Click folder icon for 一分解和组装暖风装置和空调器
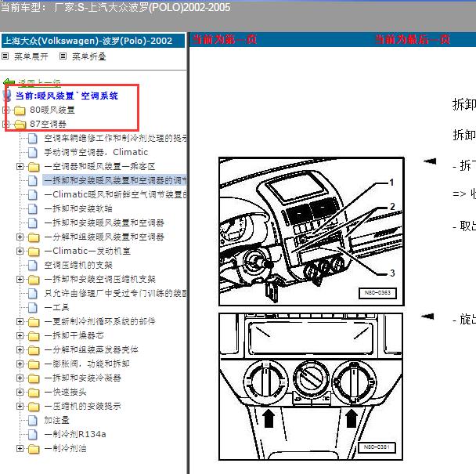 coord(34,237)
